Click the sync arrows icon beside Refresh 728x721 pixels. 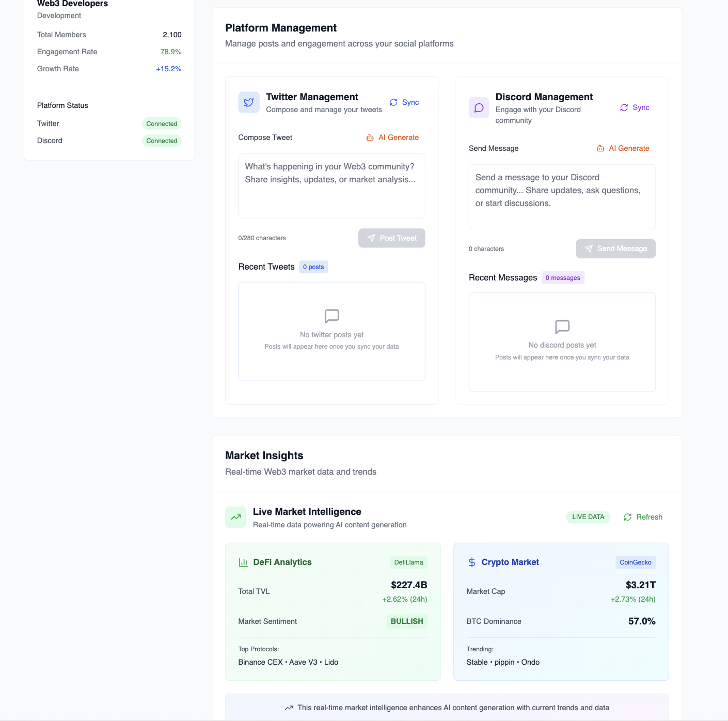click(x=627, y=517)
